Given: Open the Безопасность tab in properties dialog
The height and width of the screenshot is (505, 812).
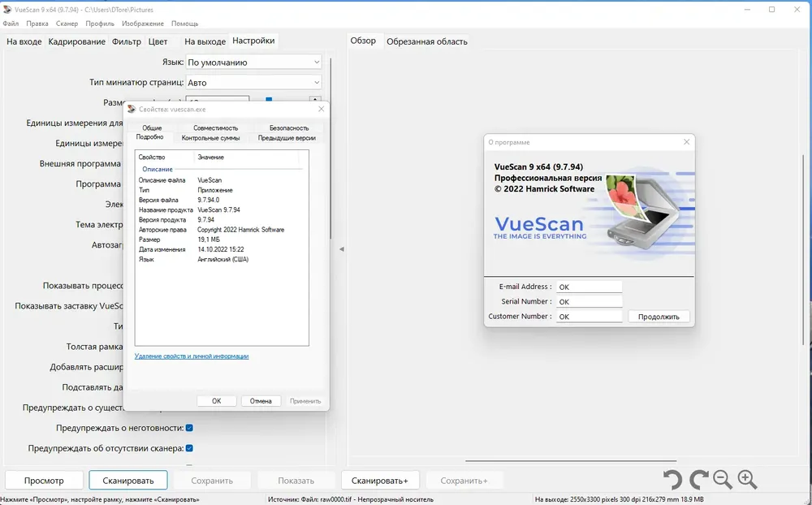Looking at the screenshot, I should point(289,128).
